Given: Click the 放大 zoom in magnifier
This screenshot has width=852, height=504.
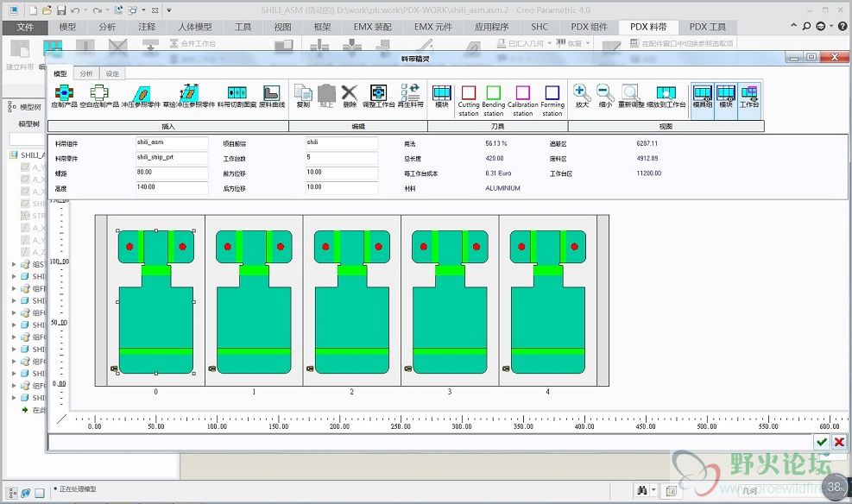Looking at the screenshot, I should click(581, 93).
